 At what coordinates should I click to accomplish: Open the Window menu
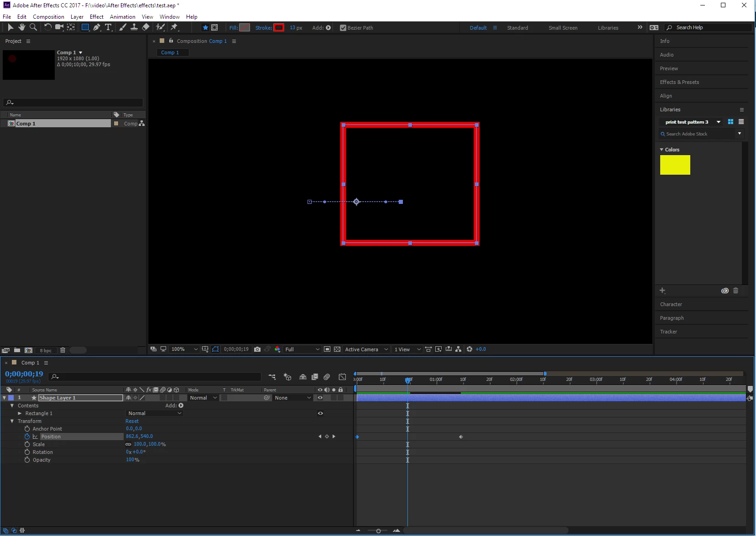point(169,17)
